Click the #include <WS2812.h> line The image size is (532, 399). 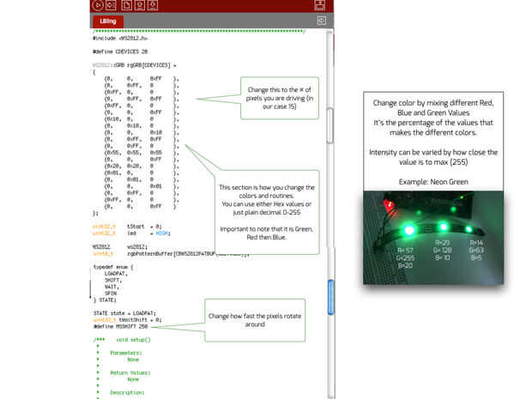tap(120, 38)
